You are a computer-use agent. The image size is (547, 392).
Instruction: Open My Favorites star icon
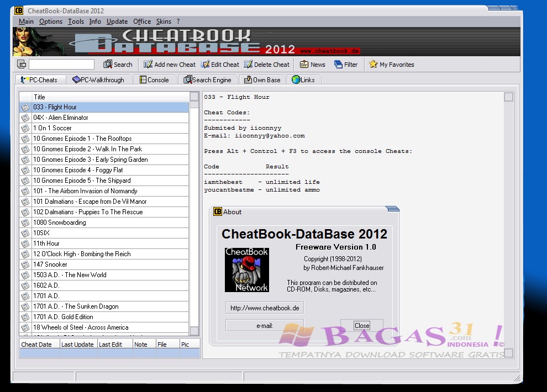point(374,64)
